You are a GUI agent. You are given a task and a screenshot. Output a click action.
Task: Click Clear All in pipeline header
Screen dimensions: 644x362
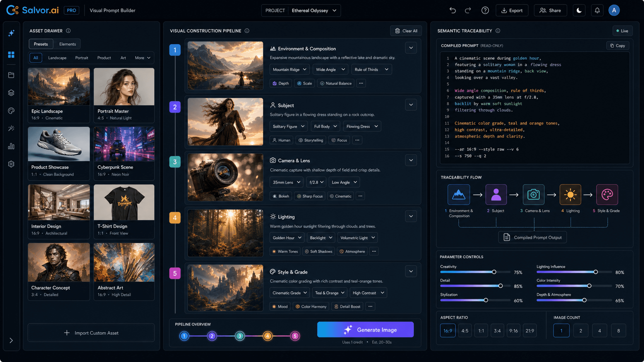click(x=406, y=31)
